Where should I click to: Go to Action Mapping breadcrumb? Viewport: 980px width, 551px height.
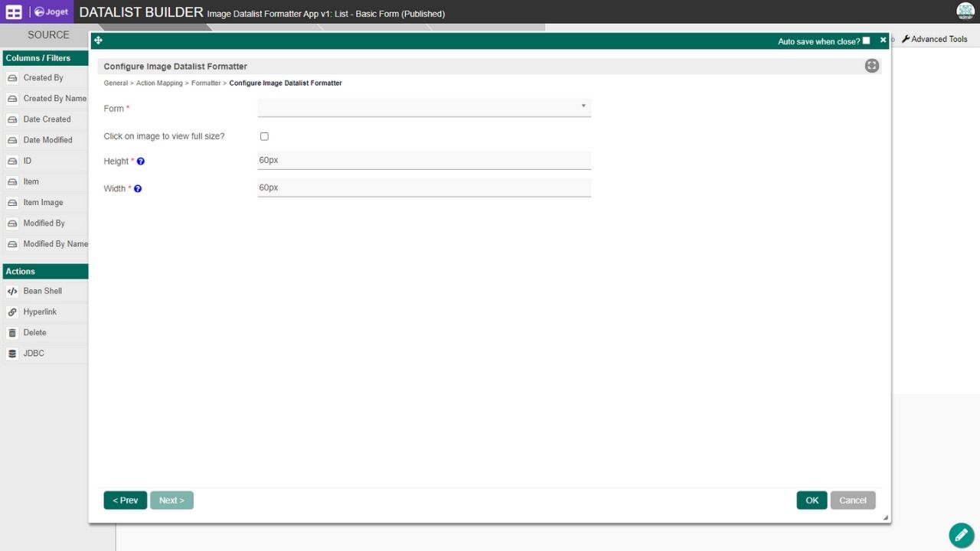[x=159, y=83]
